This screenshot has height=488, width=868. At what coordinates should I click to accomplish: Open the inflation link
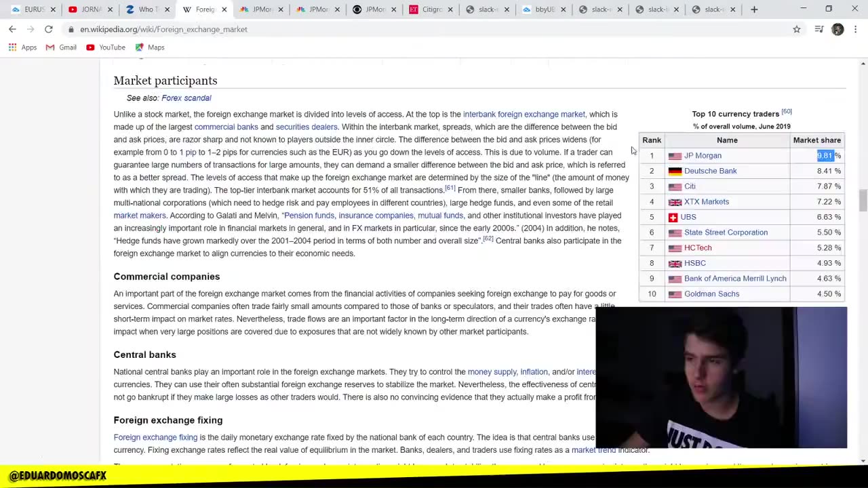[x=534, y=372]
